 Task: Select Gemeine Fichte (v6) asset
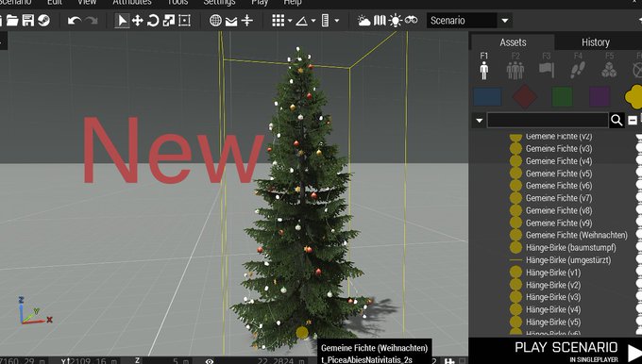[559, 186]
